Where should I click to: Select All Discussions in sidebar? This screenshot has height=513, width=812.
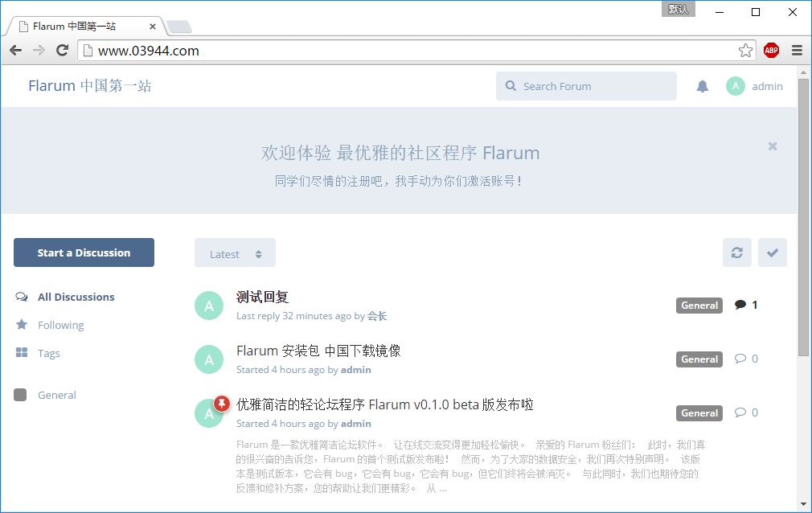(76, 297)
